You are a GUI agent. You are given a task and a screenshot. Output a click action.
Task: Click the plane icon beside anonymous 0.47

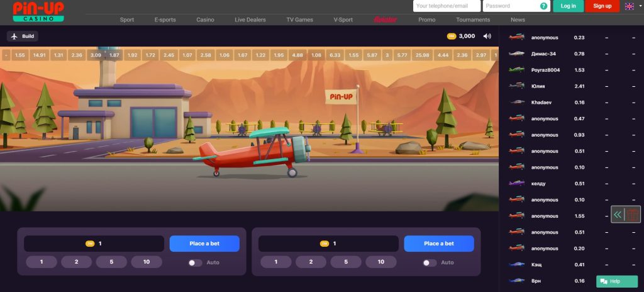pyautogui.click(x=517, y=118)
